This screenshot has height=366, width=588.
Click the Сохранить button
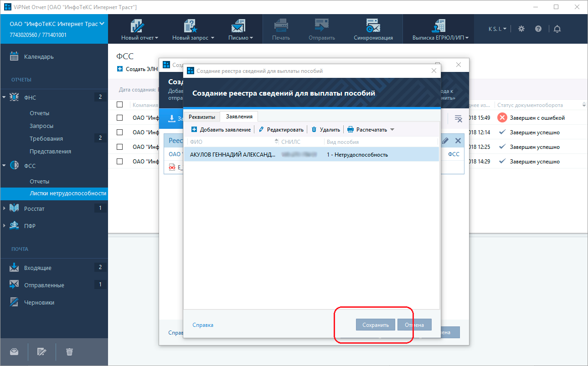tap(375, 325)
